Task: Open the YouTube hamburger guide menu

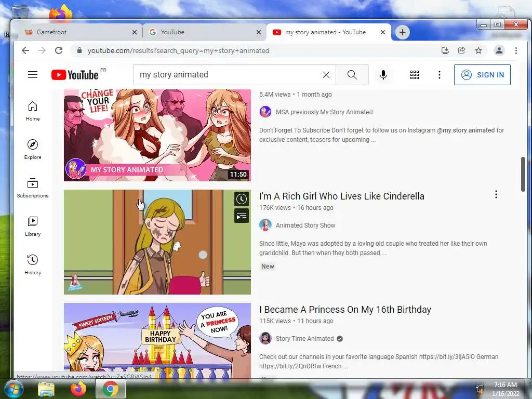Action: coord(33,75)
